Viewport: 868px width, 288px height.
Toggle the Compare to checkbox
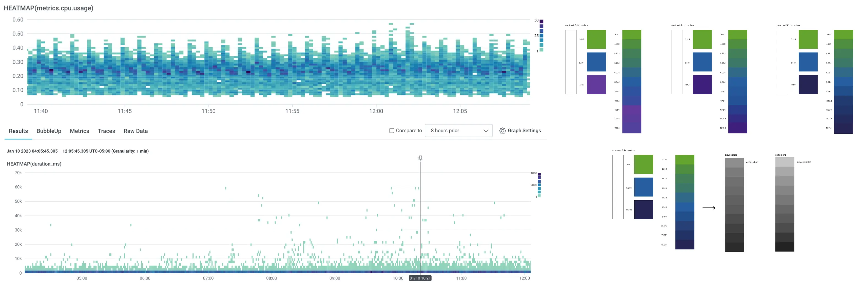pyautogui.click(x=391, y=131)
